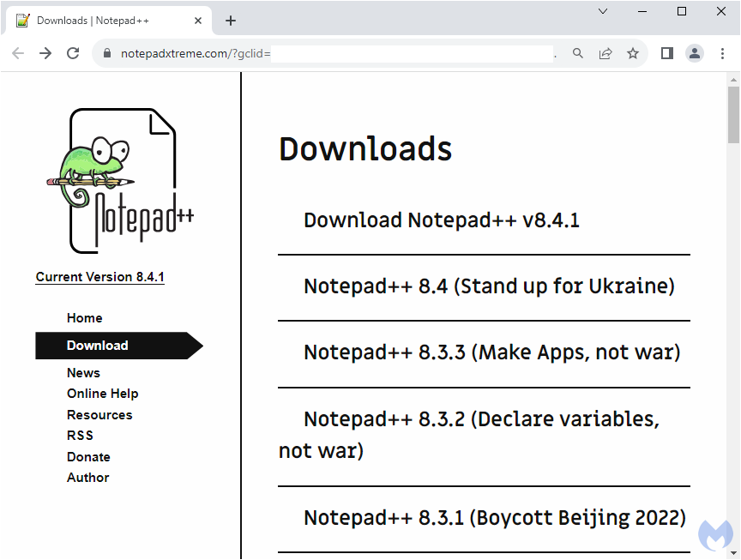
Task: Open the zoom magnifier icon in address bar
Action: (x=577, y=53)
